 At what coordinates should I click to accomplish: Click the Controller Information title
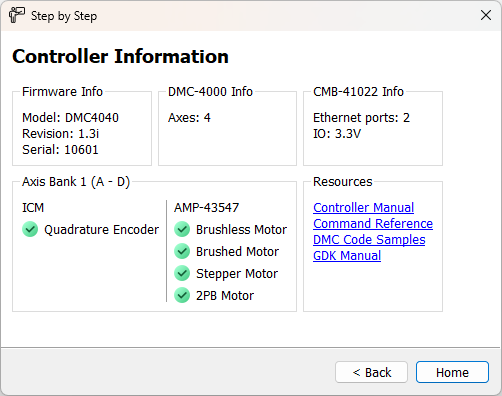(x=120, y=56)
